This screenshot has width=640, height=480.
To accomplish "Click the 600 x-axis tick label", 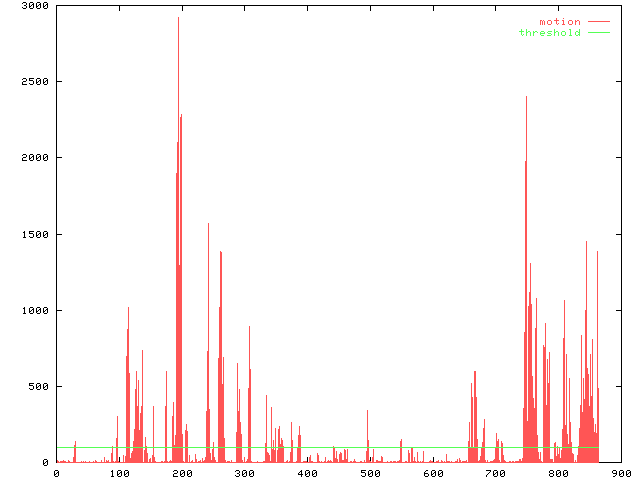I will [433, 473].
